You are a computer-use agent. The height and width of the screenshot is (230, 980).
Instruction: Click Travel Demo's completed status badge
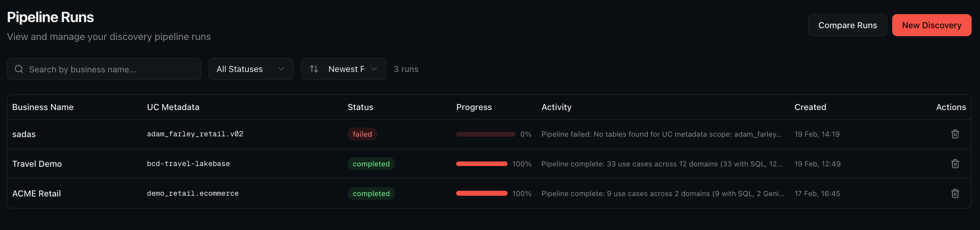[x=371, y=164]
